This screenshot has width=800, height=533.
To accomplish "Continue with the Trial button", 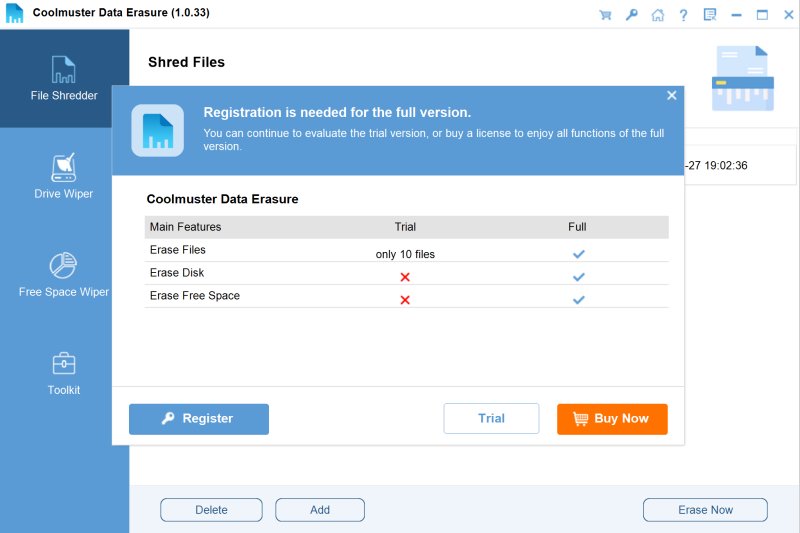I will pyautogui.click(x=491, y=419).
